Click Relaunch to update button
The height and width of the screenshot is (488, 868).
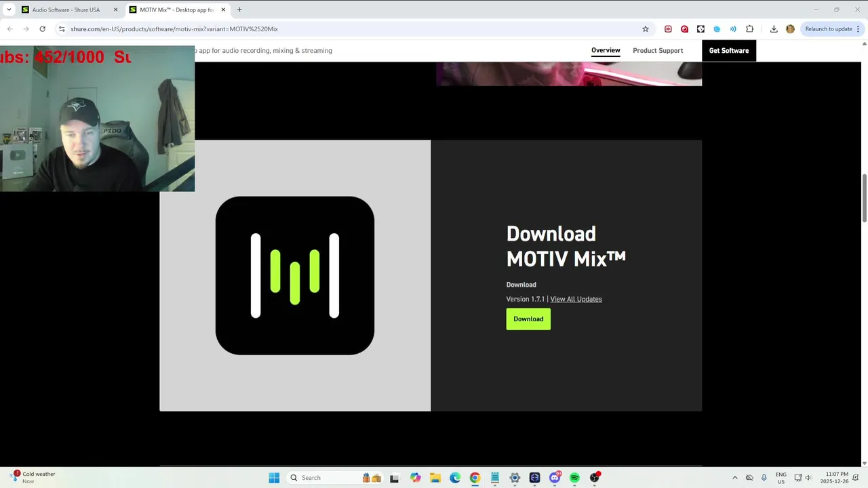[828, 29]
